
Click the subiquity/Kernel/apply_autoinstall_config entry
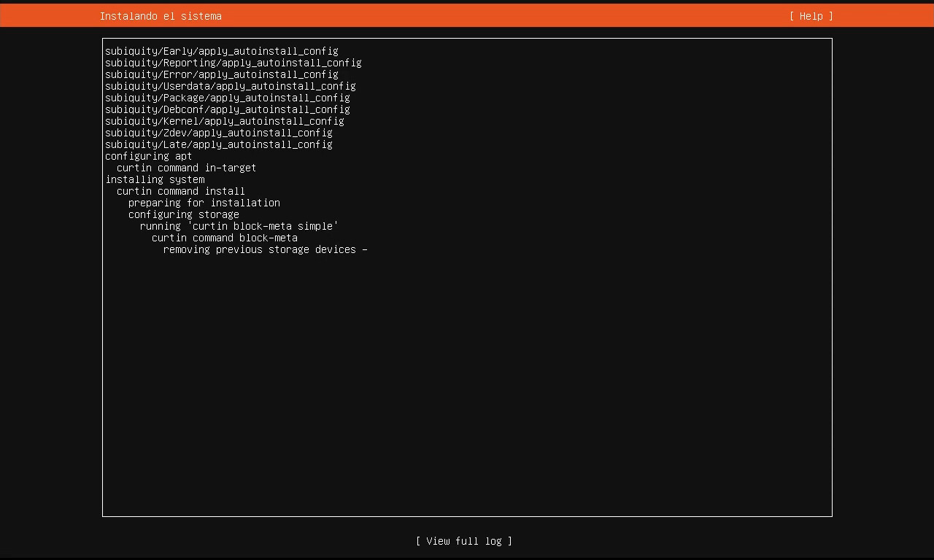pos(224,121)
